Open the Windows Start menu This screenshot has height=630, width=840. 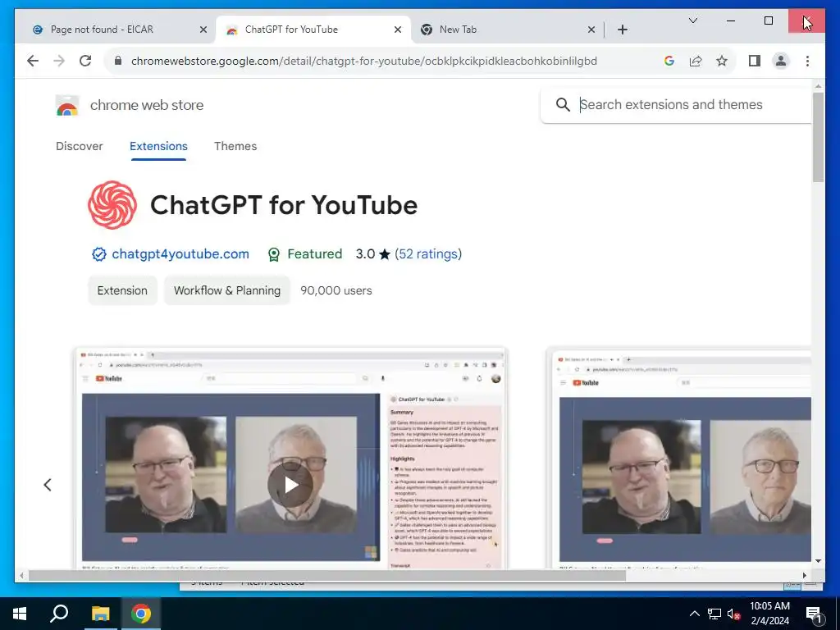(x=20, y=614)
